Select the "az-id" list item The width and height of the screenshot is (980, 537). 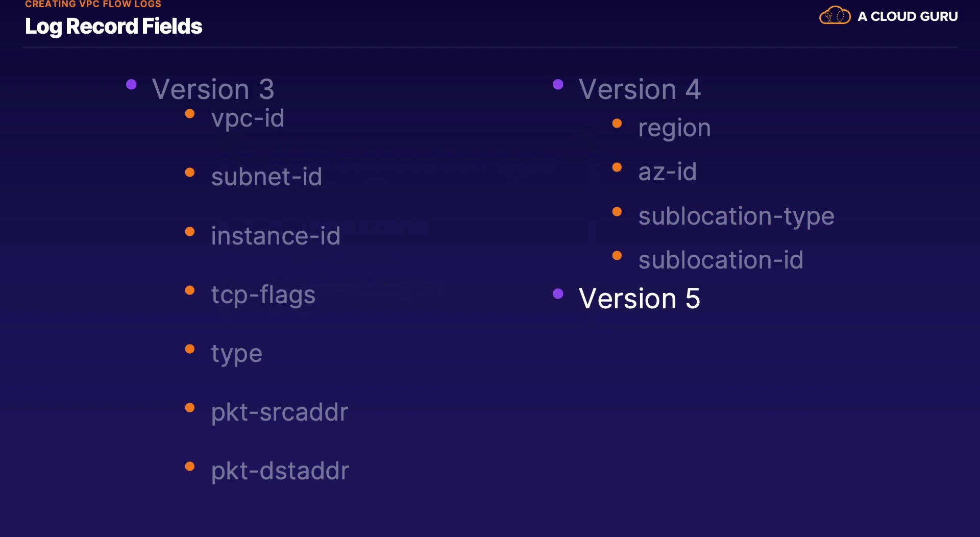[x=667, y=172]
